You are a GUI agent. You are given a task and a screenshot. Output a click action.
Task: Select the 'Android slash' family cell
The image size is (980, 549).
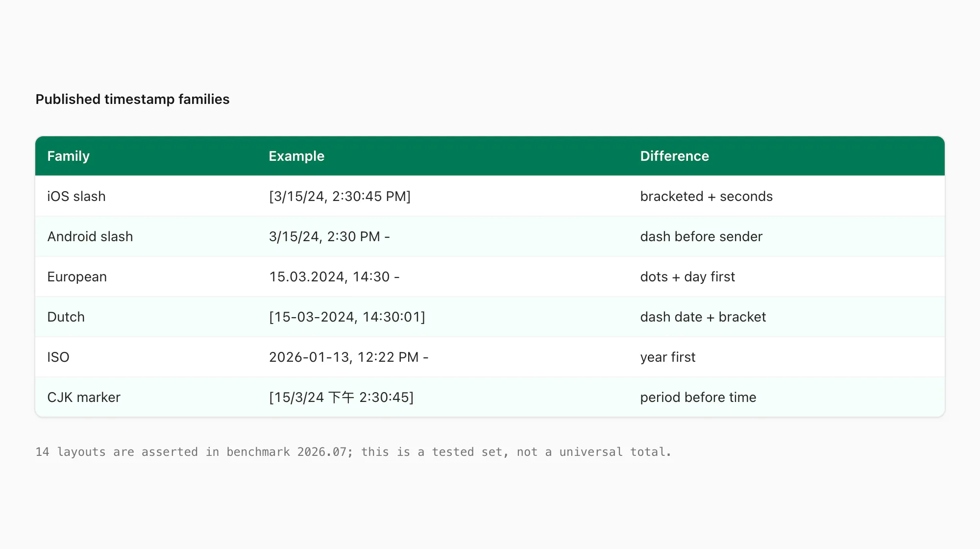pyautogui.click(x=90, y=236)
